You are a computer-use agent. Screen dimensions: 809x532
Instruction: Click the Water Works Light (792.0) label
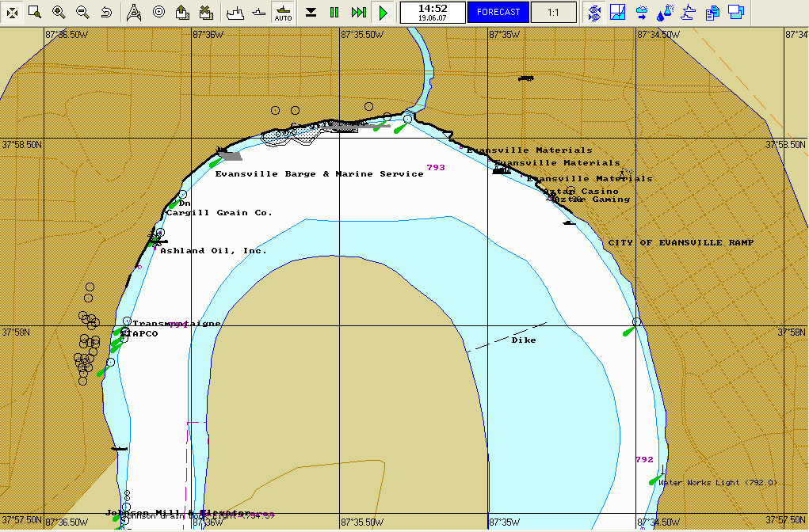(x=718, y=482)
